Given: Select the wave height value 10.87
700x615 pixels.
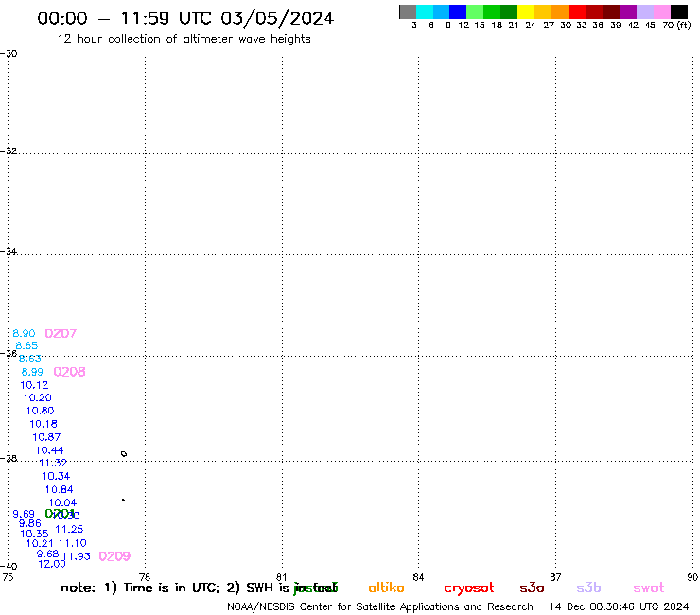Looking at the screenshot, I should [x=46, y=437].
